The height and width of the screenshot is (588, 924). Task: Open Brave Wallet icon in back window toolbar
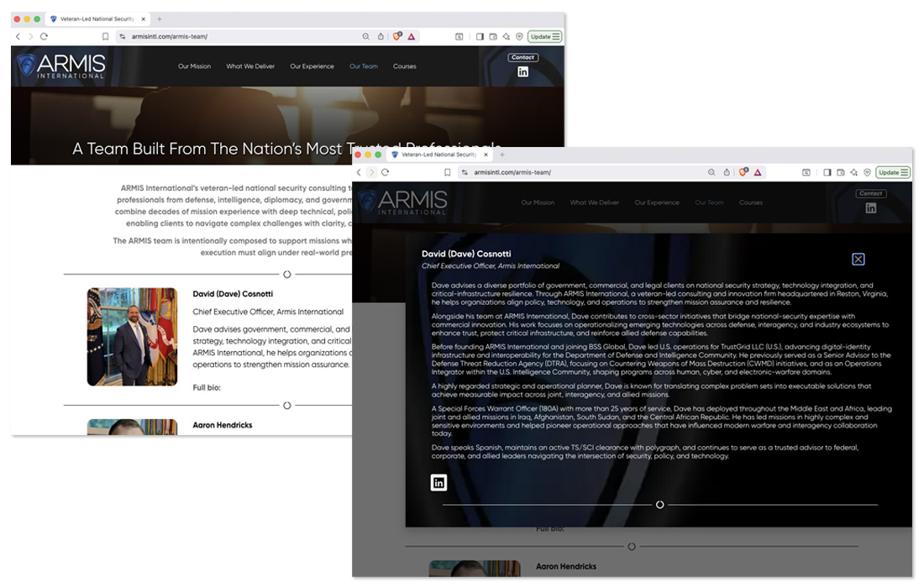[x=492, y=36]
